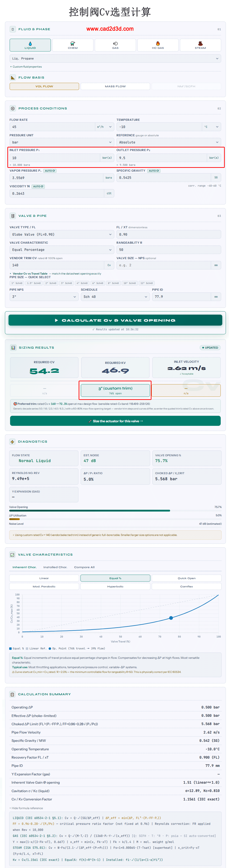The image size is (229, 868).
Task: Click the Valve Characteristics graph icon
Action: point(13,555)
